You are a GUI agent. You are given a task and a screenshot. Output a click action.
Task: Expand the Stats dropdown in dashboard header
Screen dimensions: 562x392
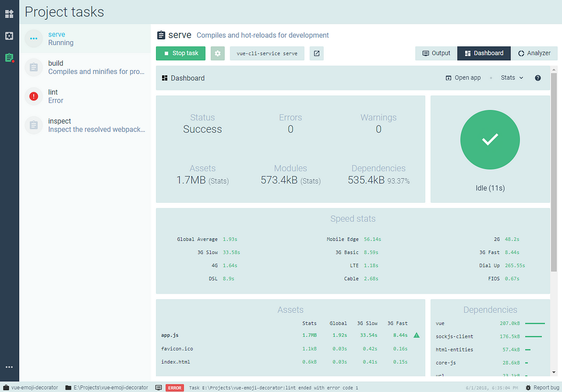512,78
